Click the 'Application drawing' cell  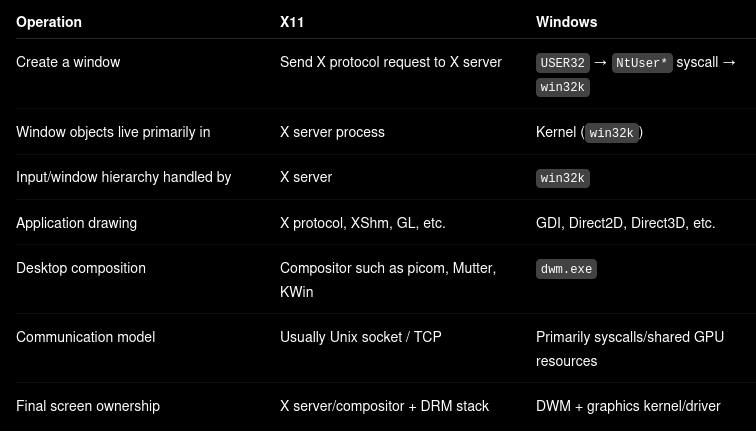76,223
